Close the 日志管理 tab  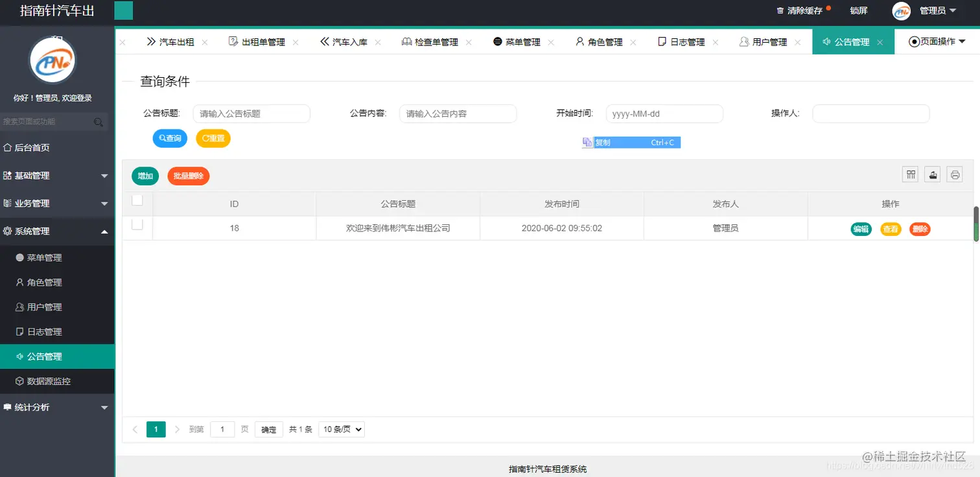(716, 42)
